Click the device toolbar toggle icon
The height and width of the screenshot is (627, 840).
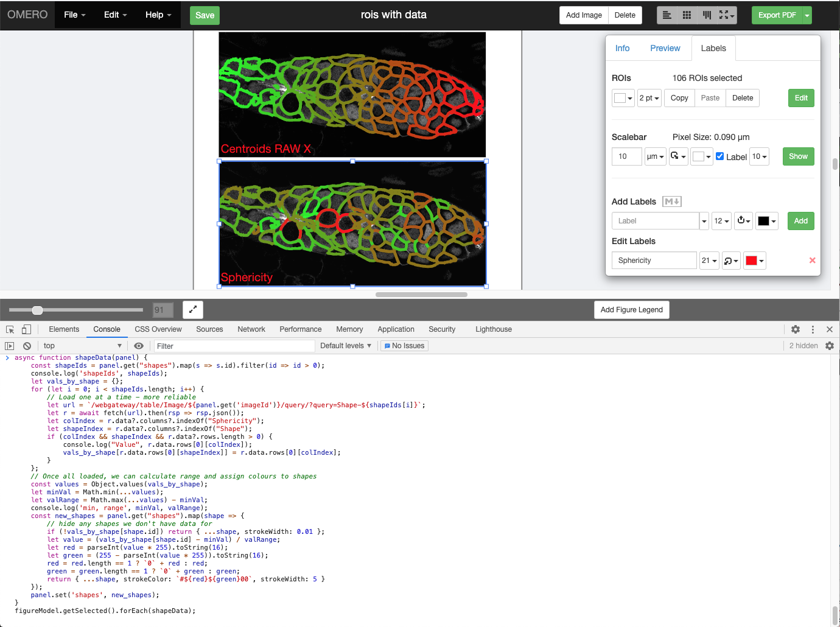(26, 329)
